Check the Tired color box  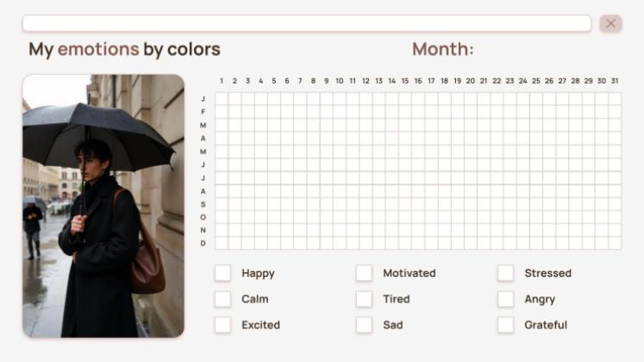[365, 299]
